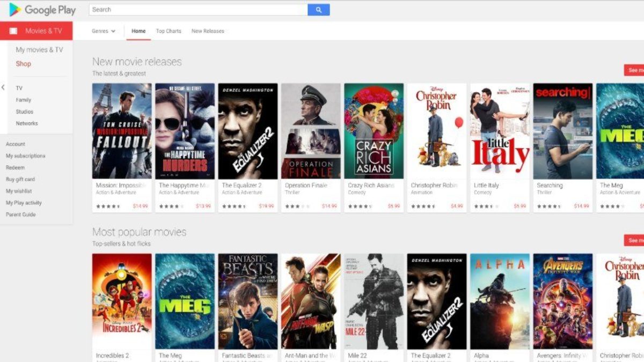The width and height of the screenshot is (644, 362).
Task: Click See more for New movie releases
Action: [x=634, y=70]
